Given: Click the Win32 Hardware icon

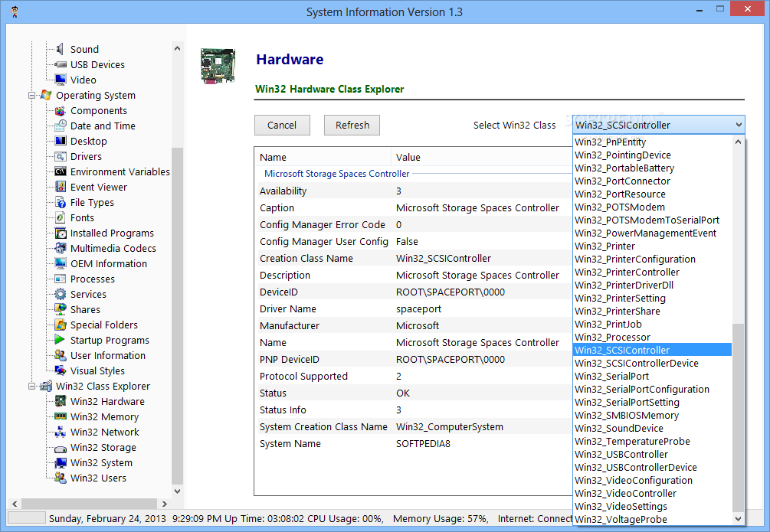Looking at the screenshot, I should pyautogui.click(x=61, y=401).
